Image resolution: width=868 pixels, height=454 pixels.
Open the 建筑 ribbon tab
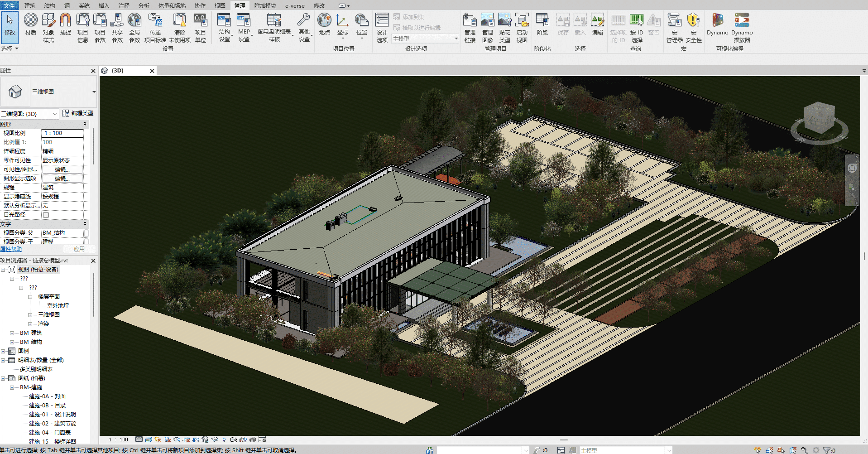click(x=30, y=5)
